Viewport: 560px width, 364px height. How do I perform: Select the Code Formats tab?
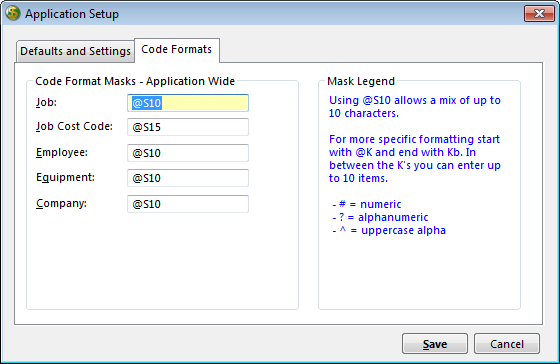pos(177,50)
